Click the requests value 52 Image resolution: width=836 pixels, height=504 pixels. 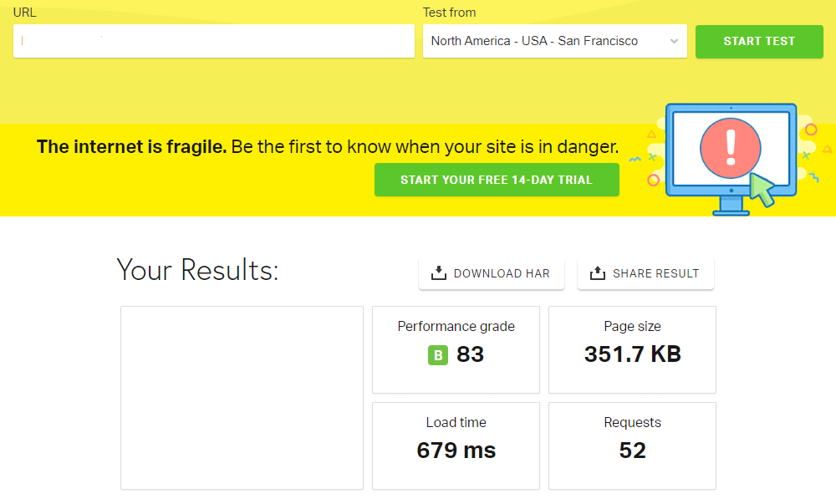coord(632,451)
